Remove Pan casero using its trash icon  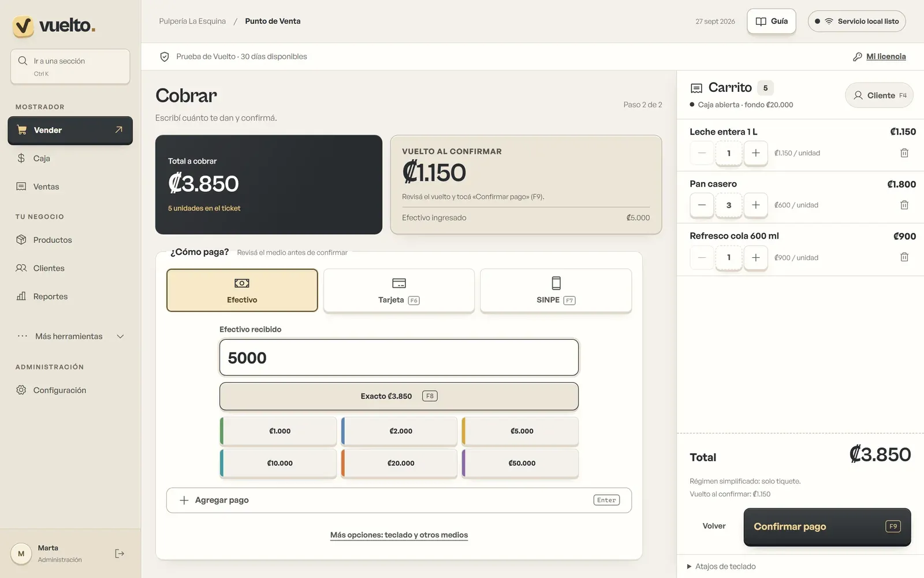904,205
